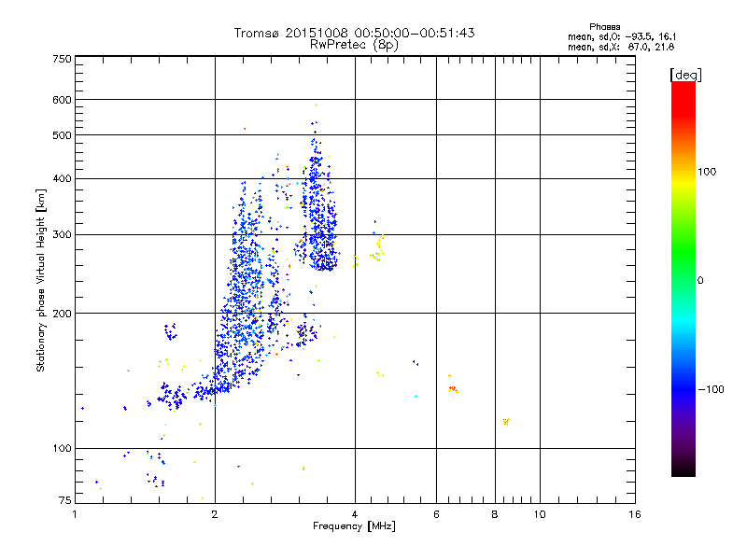Click the y-axis tick label '200'
Screen dimensions: 747x560
62,314
